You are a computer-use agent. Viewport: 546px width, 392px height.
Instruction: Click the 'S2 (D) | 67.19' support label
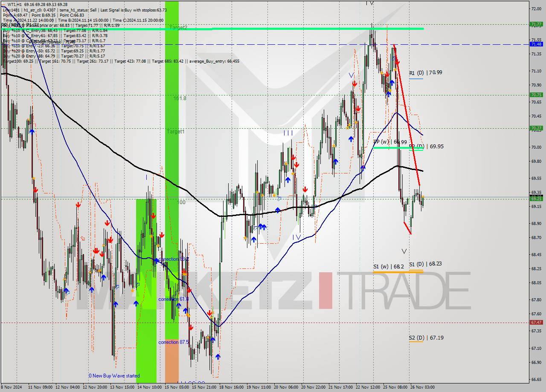click(x=426, y=338)
